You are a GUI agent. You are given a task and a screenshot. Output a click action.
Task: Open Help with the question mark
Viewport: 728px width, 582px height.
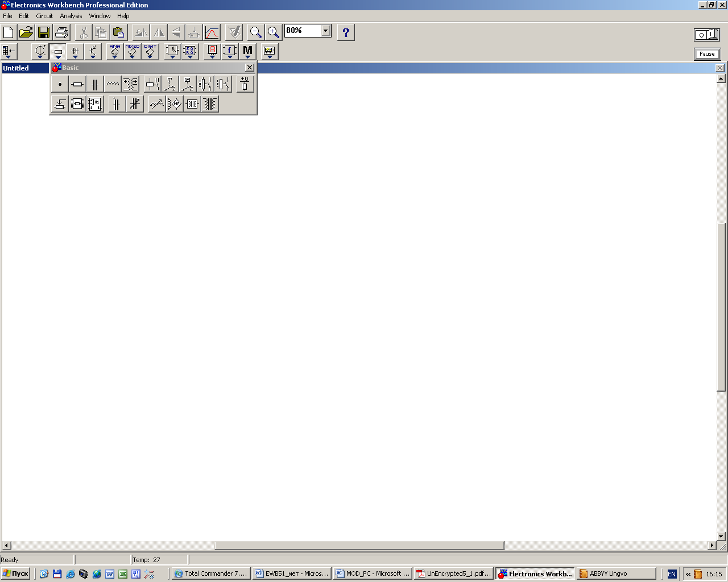tap(346, 32)
